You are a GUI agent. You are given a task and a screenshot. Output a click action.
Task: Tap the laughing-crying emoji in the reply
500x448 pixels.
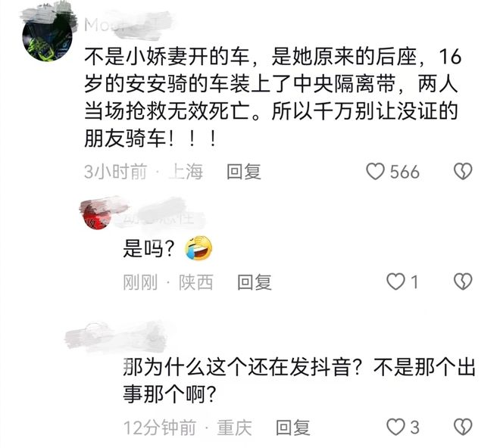(x=198, y=248)
